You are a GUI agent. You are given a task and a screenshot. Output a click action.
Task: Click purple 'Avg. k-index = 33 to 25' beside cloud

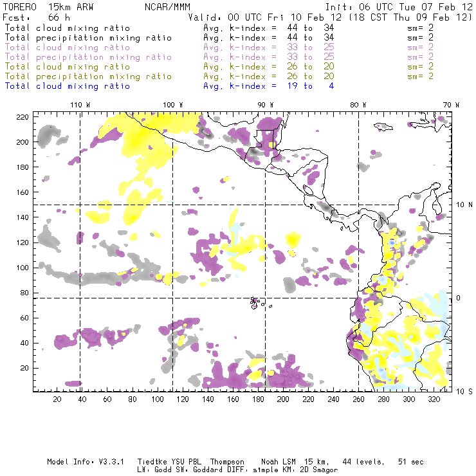(x=269, y=48)
